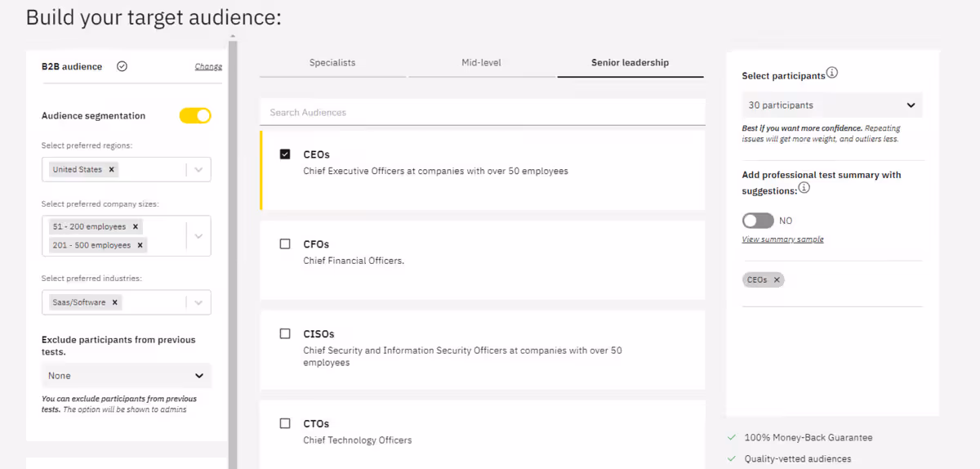Select the Senior leadership tab
980x469 pixels.
pos(630,63)
